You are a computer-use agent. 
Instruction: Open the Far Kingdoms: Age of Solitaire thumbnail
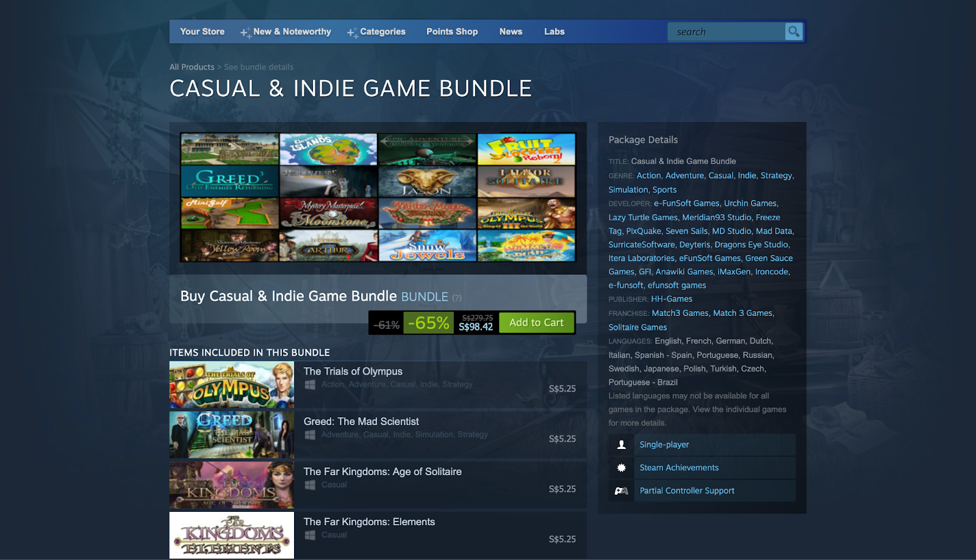coord(232,485)
